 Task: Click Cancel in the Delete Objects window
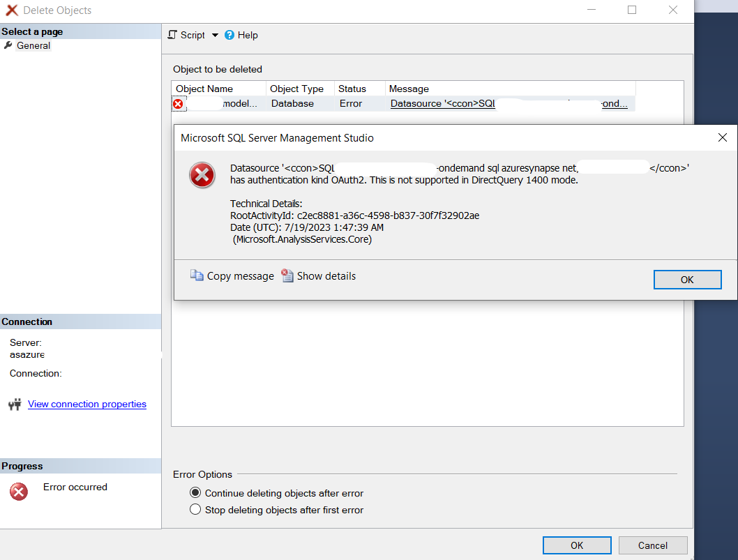pos(653,545)
